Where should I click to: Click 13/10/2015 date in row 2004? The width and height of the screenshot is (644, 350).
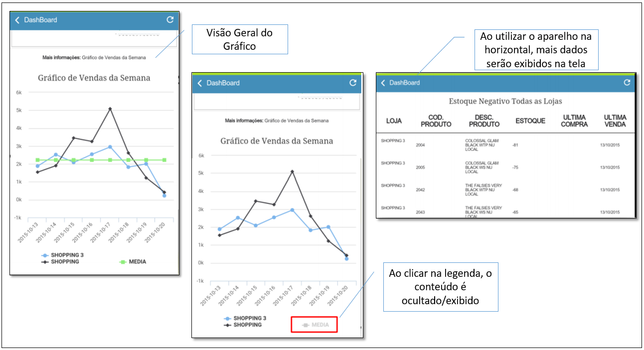(x=611, y=145)
